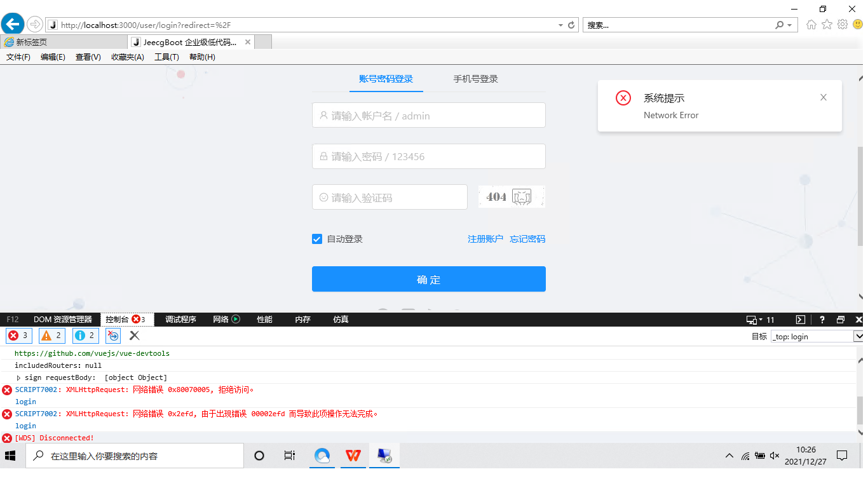This screenshot has height=488, width=868.
Task: Uncheck the 自动登录 checkbox
Action: (317, 239)
